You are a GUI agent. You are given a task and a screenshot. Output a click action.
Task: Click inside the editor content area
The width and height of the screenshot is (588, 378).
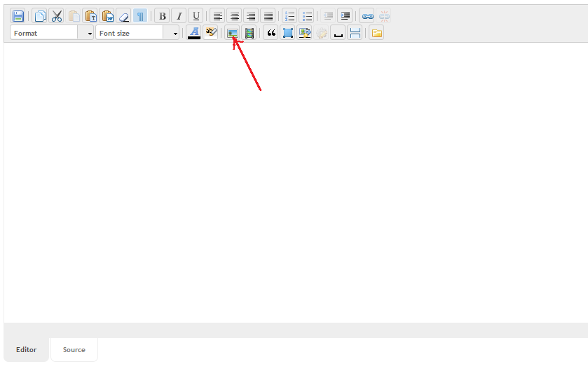[x=296, y=183]
